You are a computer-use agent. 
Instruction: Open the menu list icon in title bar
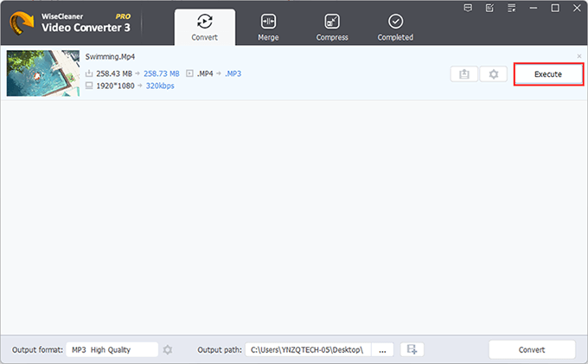(x=512, y=8)
